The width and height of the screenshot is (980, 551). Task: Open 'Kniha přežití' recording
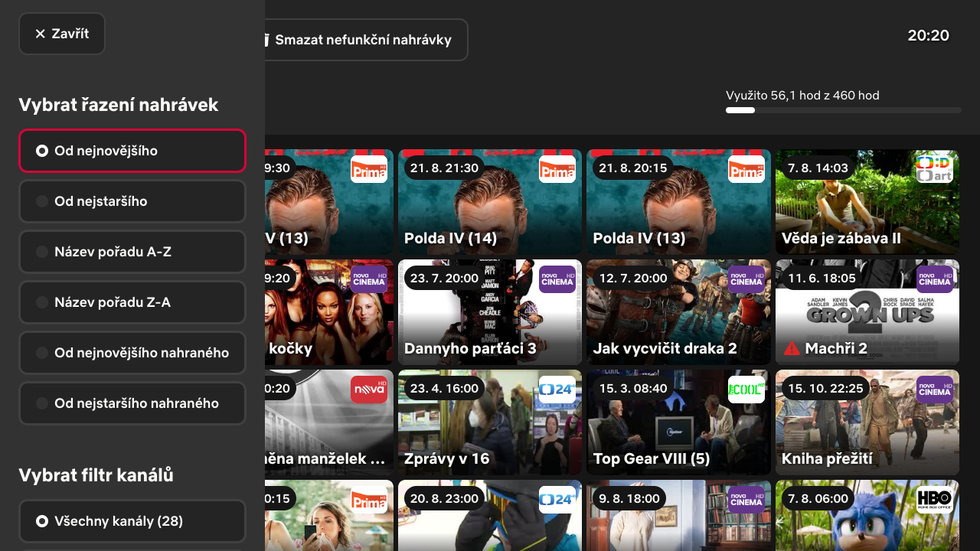coord(867,422)
